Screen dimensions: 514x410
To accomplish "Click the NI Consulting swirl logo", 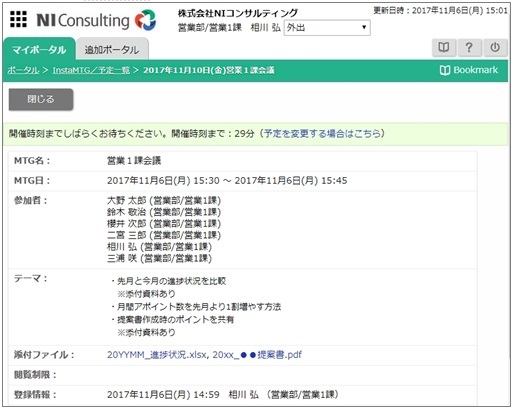I will point(146,20).
